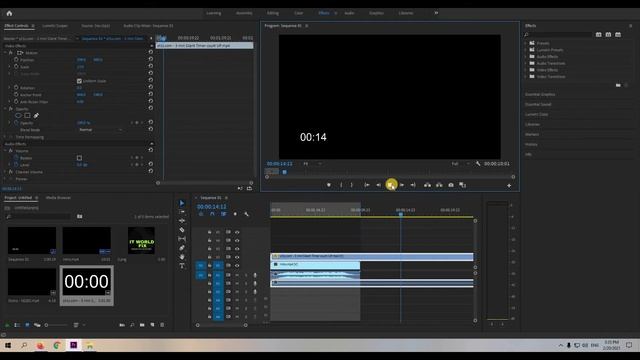This screenshot has height=360, width=640.
Task: Select the Slip tool
Action: [x=182, y=239]
